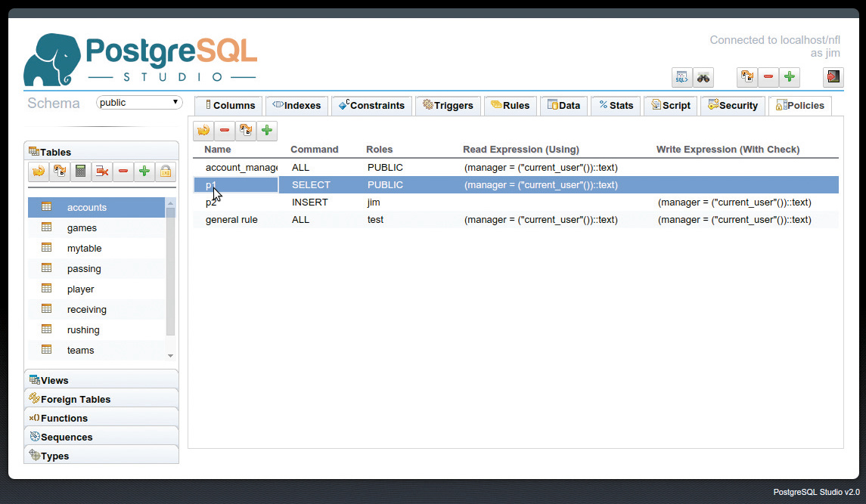Image resolution: width=866 pixels, height=504 pixels.
Task: Click the green plus in the top-right toolbar
Action: [x=789, y=77]
